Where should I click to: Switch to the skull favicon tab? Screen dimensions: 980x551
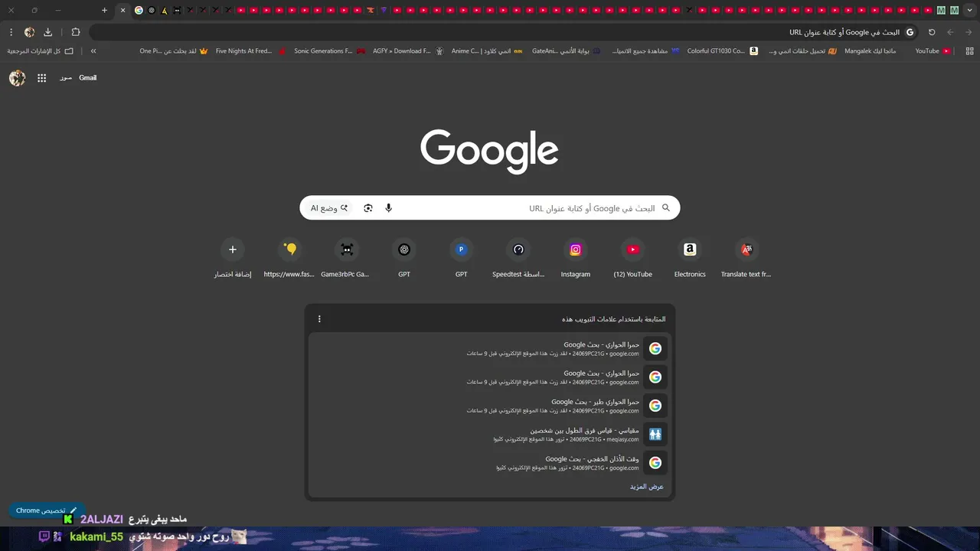[x=178, y=10]
